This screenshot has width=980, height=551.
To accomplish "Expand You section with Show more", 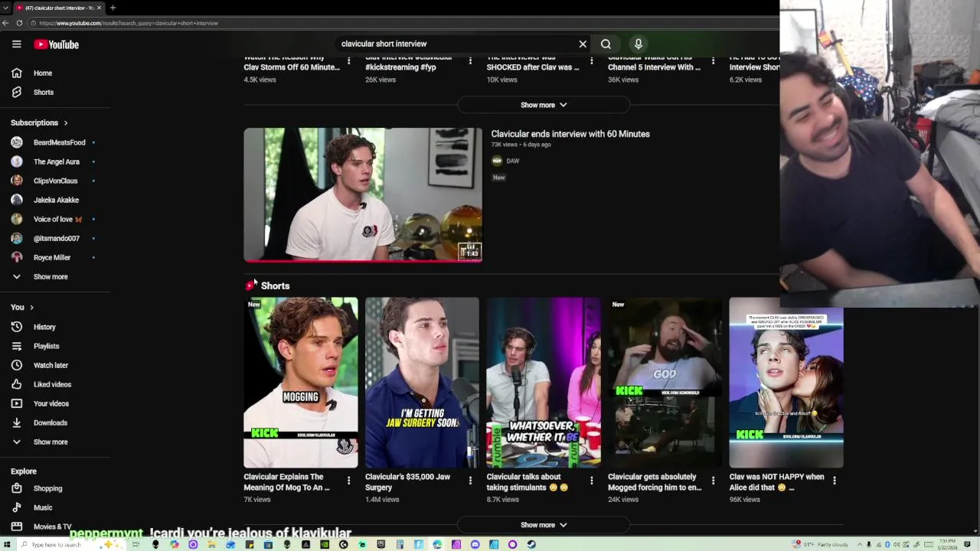I will click(x=55, y=442).
